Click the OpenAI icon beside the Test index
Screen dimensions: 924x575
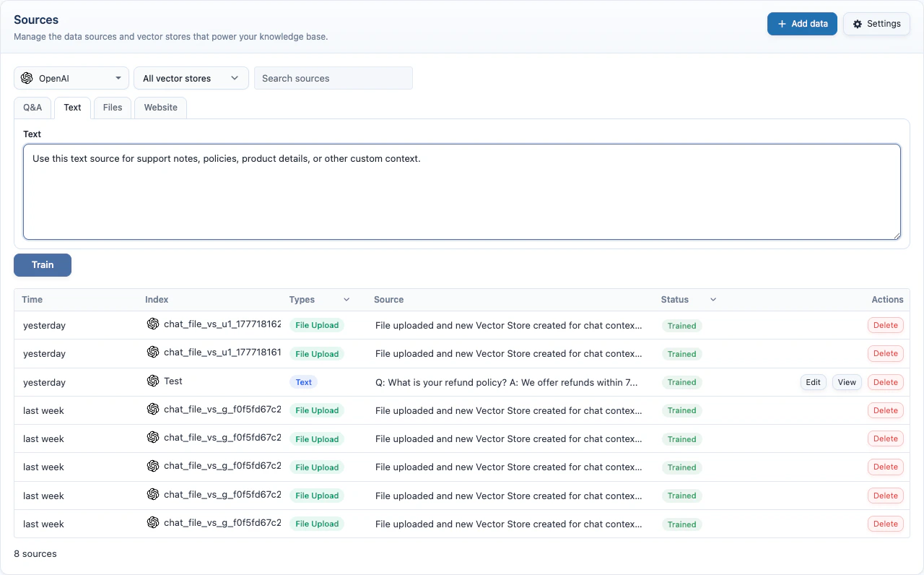pos(153,381)
